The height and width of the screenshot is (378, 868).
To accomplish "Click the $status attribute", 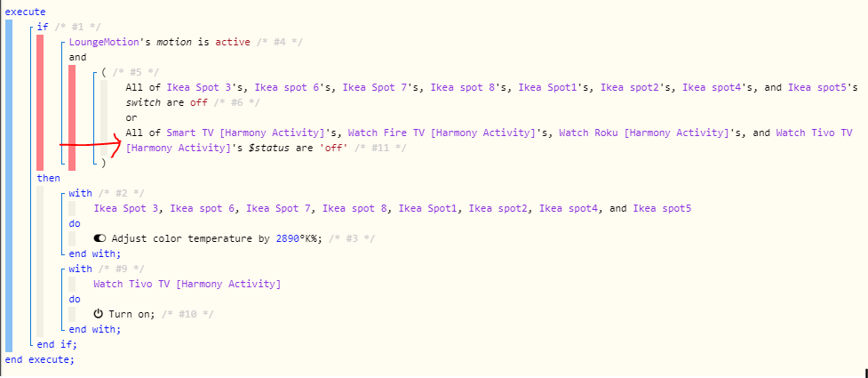I will click(x=269, y=148).
